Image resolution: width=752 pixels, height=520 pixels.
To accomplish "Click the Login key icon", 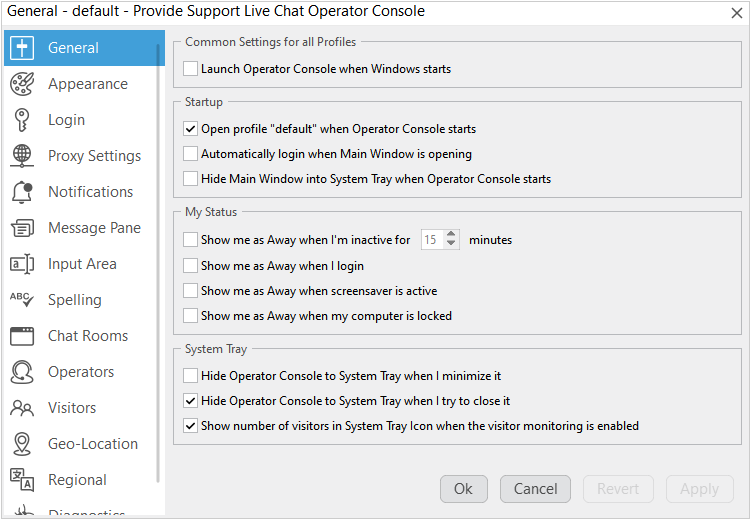I will click(x=22, y=120).
